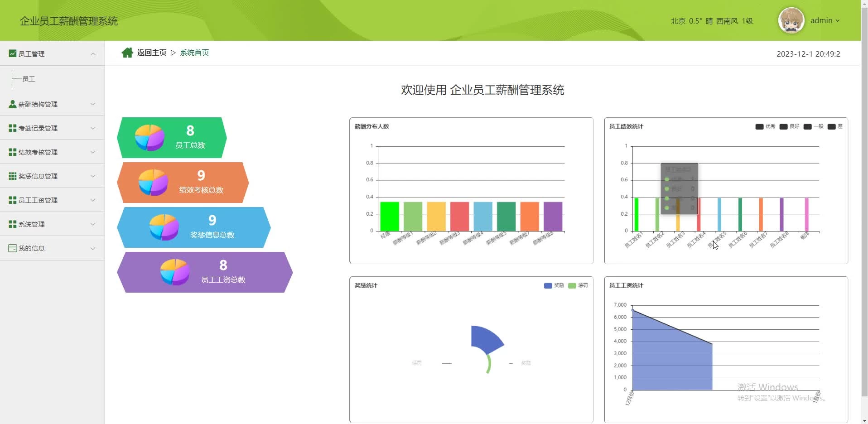Click the 返回主页 breadcrumb link
Image resolution: width=868 pixels, height=424 pixels.
coord(152,53)
